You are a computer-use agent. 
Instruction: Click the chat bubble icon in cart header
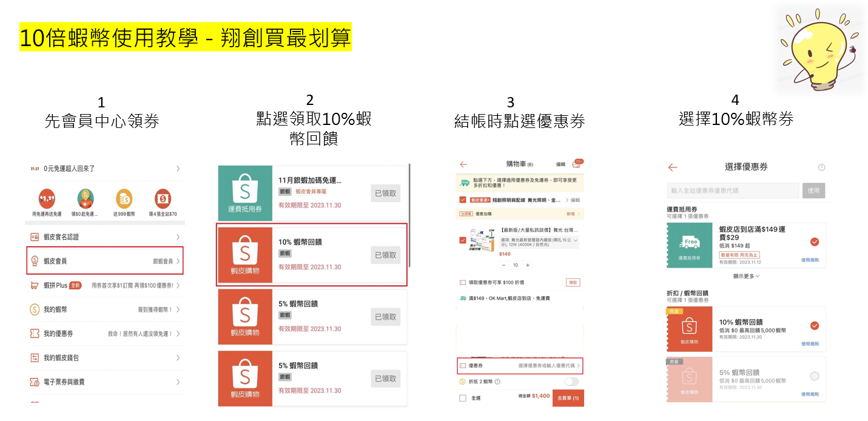[575, 163]
